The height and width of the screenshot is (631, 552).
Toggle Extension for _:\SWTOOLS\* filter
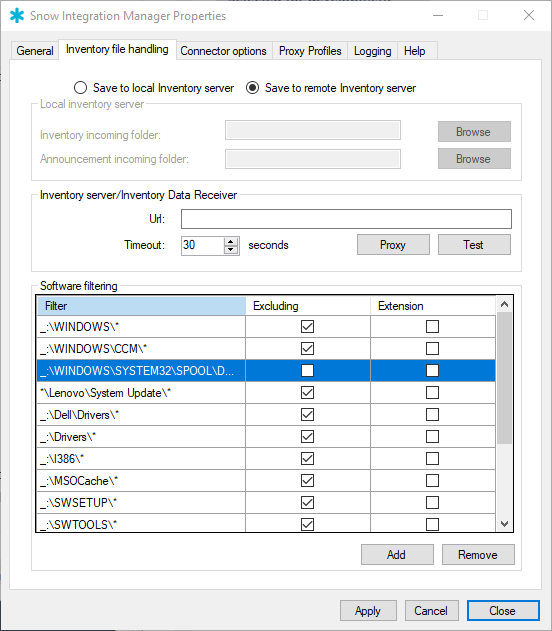(x=433, y=524)
